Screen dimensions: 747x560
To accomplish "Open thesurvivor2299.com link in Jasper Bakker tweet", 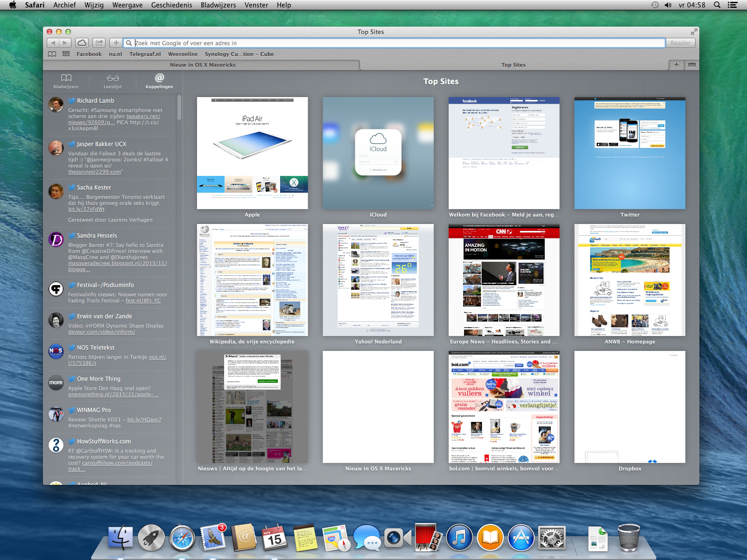I will tap(94, 172).
